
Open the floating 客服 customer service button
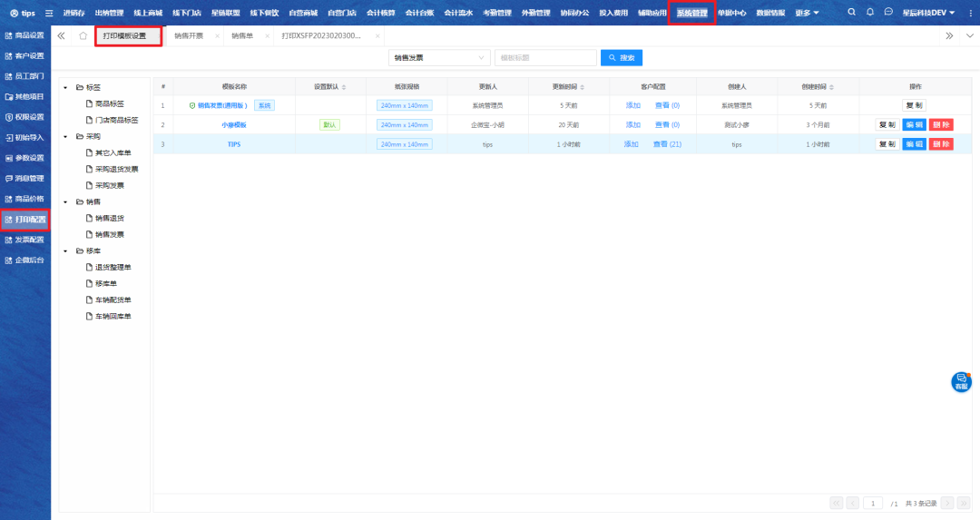pyautogui.click(x=961, y=382)
